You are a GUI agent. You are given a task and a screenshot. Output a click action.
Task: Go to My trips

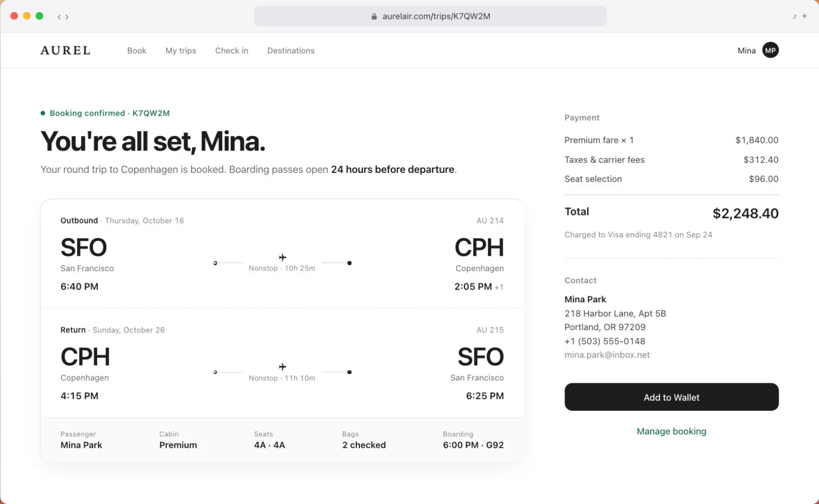pyautogui.click(x=181, y=51)
